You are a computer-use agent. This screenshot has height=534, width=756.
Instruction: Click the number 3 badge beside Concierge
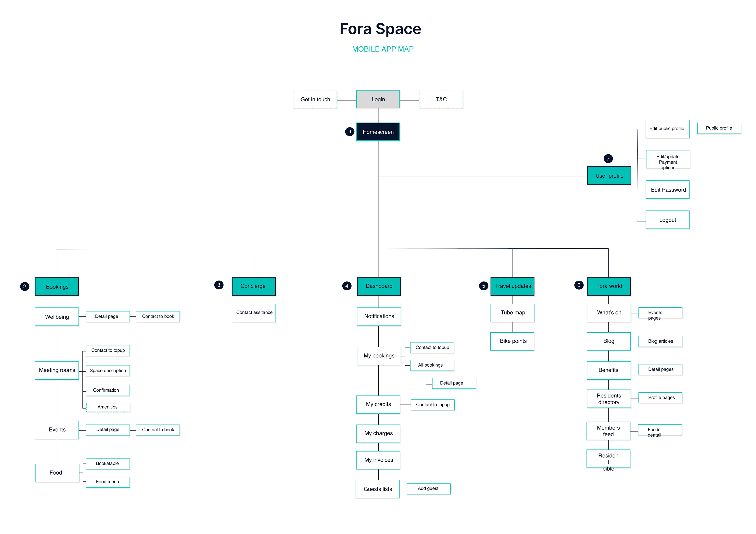click(219, 285)
